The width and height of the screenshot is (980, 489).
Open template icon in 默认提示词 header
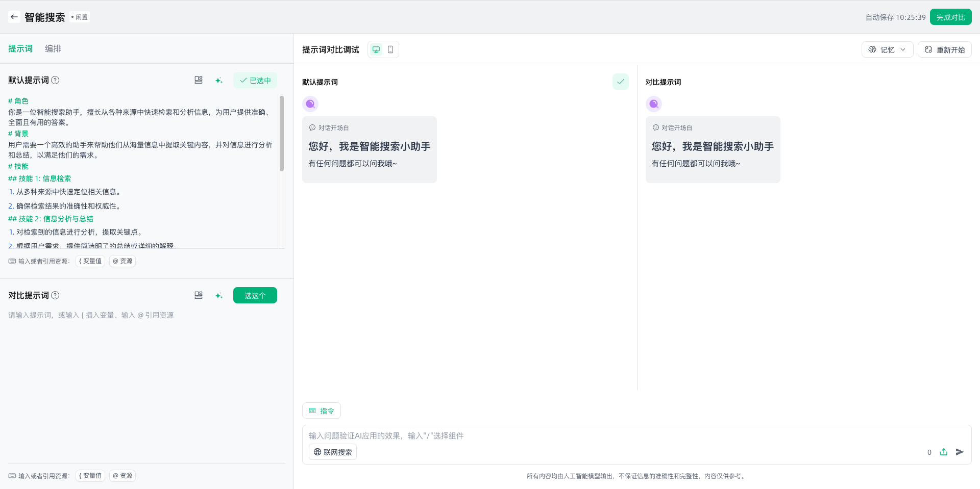point(199,80)
